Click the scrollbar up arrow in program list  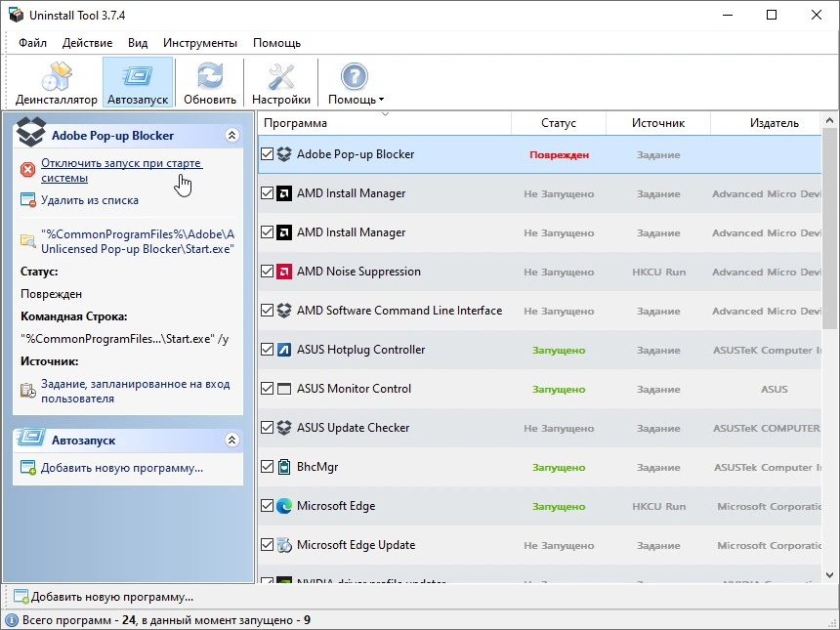(830, 121)
